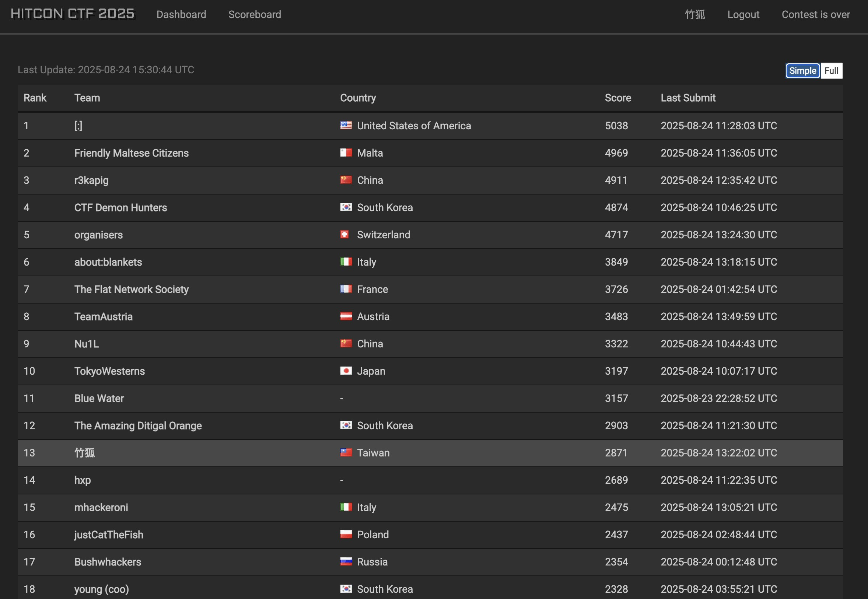The width and height of the screenshot is (868, 599).
Task: Open the Dashboard page
Action: [181, 14]
